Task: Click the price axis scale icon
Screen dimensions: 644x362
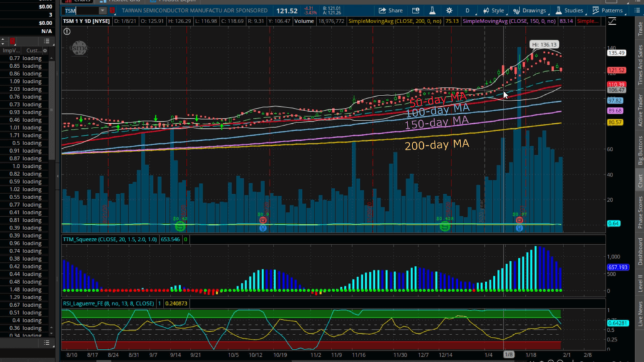Action: 612,21
